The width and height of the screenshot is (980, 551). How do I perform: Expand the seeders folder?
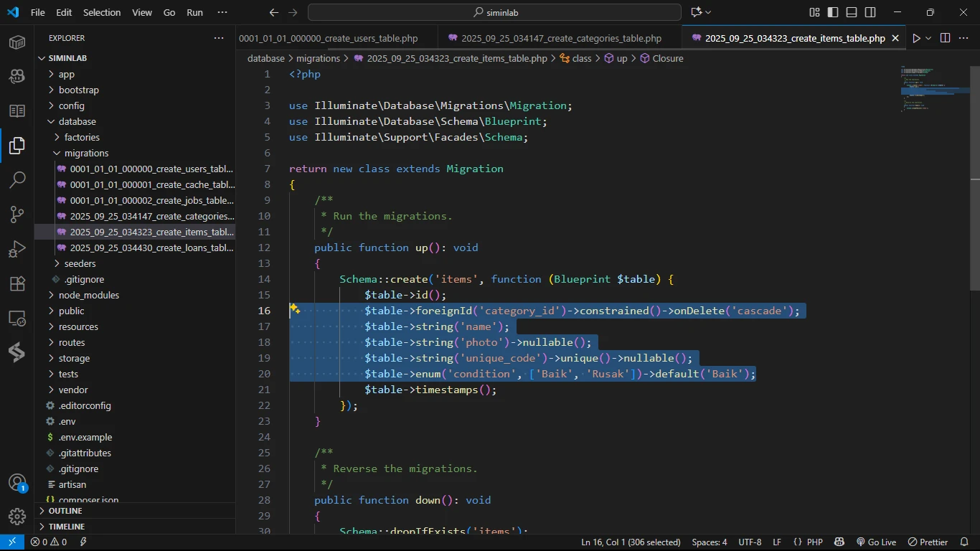tap(80, 263)
